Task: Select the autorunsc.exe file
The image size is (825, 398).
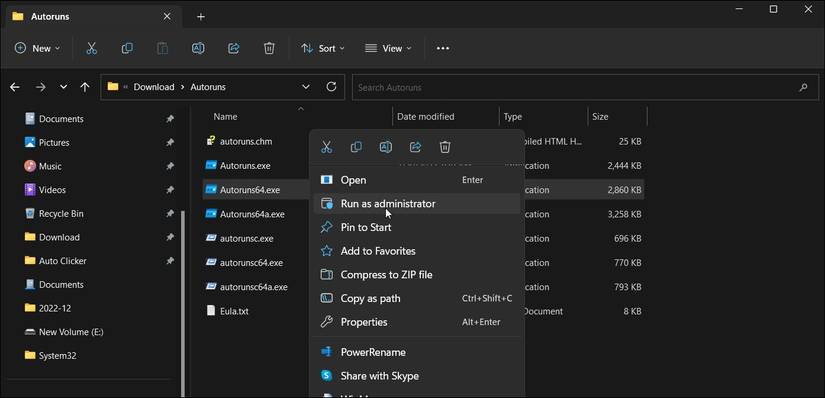Action: click(246, 238)
